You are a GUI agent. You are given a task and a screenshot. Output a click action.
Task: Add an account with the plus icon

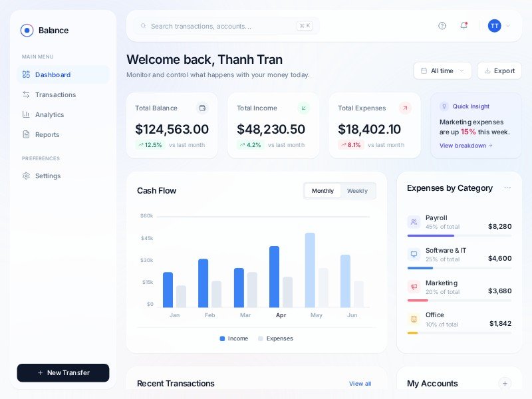coord(505,383)
